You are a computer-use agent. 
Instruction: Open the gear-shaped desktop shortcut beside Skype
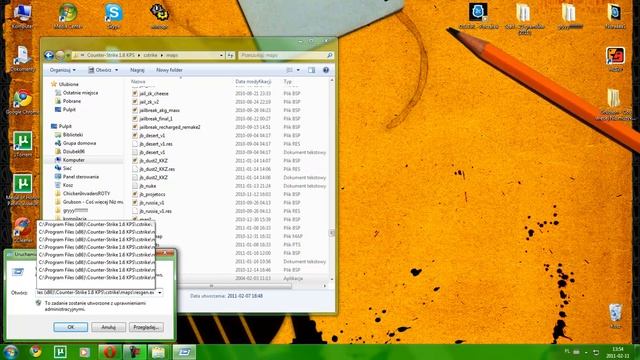click(159, 16)
